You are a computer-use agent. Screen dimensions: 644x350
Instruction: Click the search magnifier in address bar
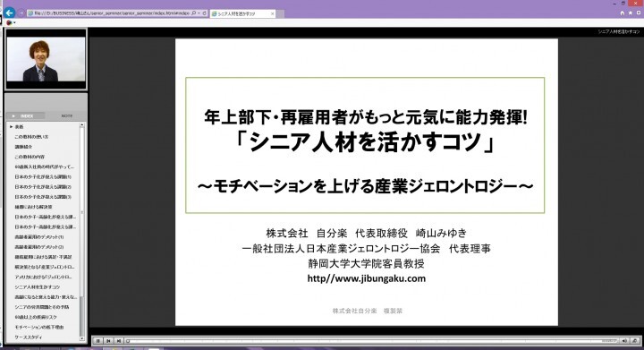tap(194, 13)
